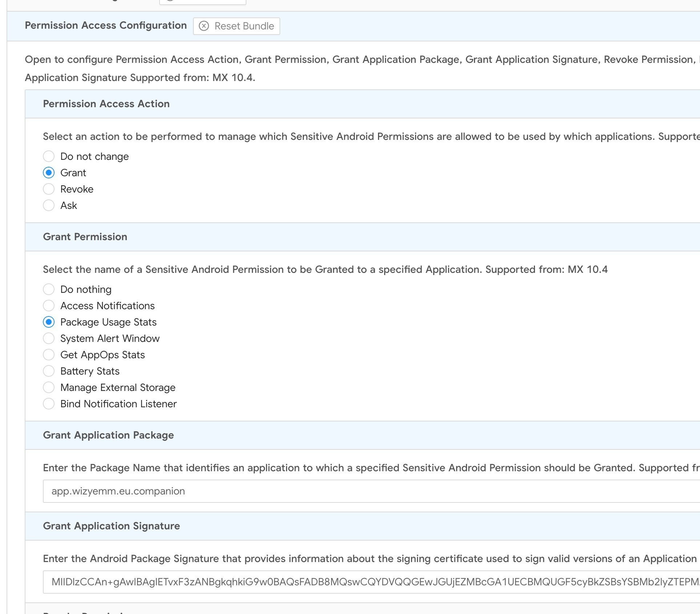Choose Bind Notification Listener permission

[49, 404]
